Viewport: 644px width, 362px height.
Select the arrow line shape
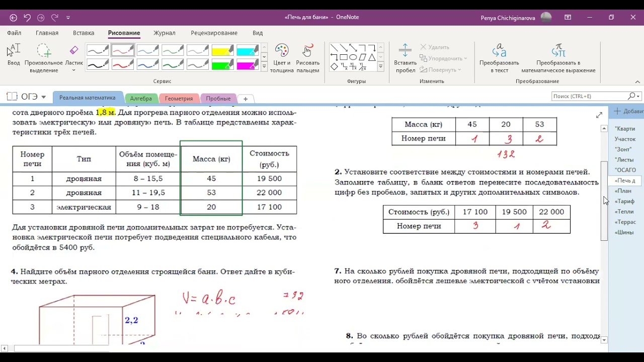point(344,48)
